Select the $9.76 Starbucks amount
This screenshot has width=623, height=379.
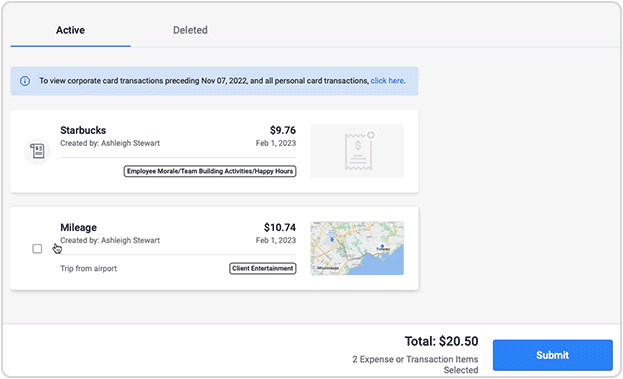tap(282, 130)
